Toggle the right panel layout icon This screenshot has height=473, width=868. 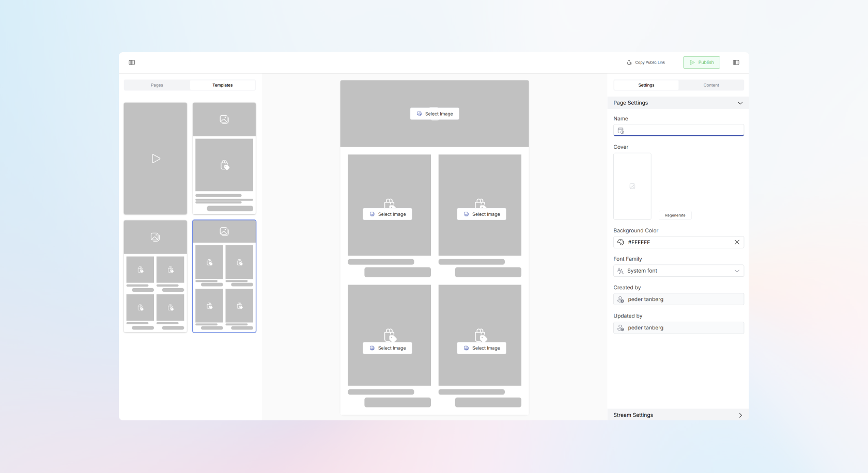(x=736, y=62)
